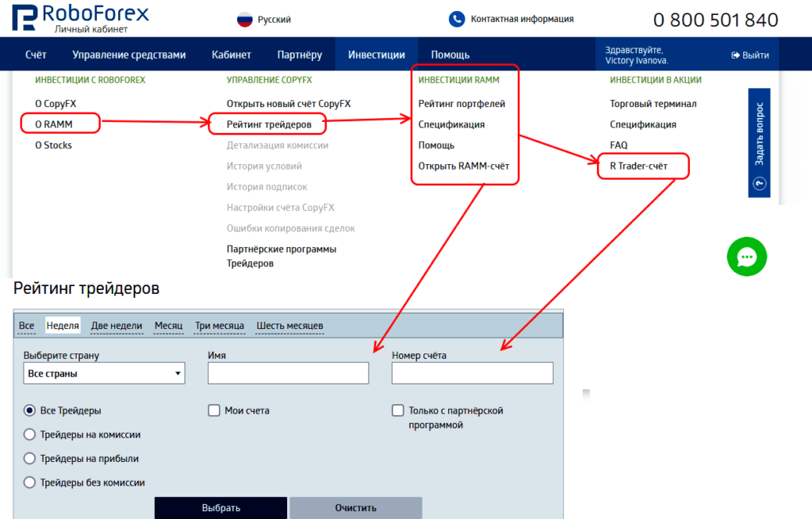Click into the Номер счёта input field
This screenshot has width=812, height=519.
[x=472, y=373]
